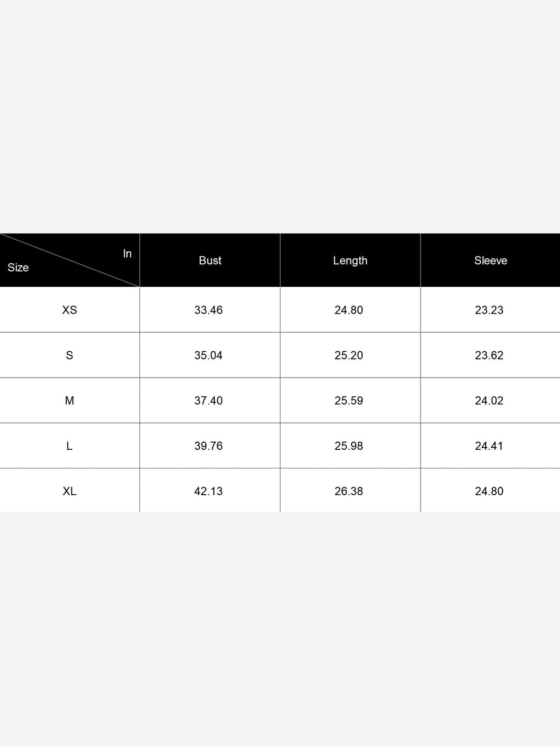The width and height of the screenshot is (560, 747).
Task: Click the Bust column header
Action: pyautogui.click(x=210, y=260)
